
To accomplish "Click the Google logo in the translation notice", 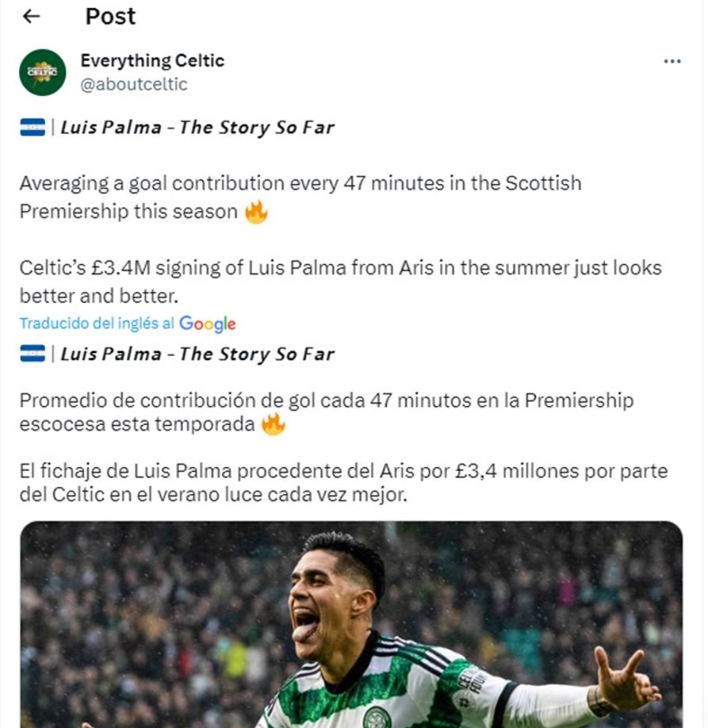I will click(208, 324).
